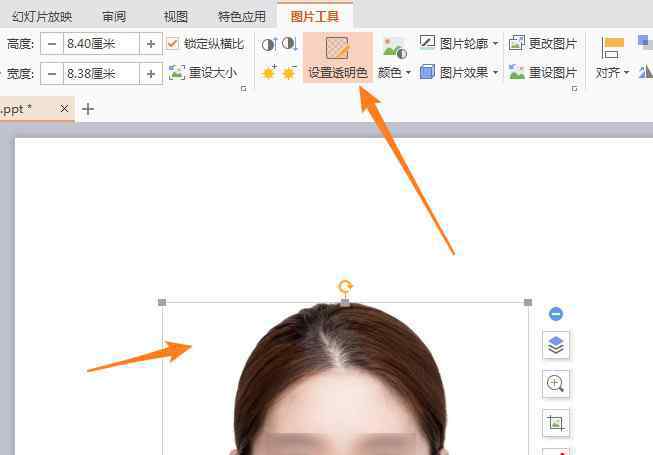Click 重设图片 button

543,73
